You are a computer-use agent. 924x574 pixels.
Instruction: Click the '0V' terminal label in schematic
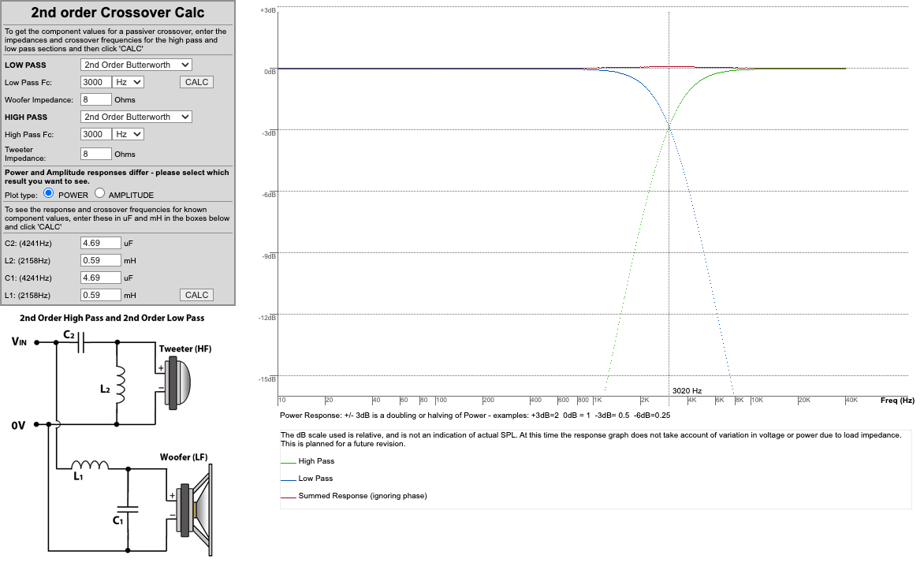point(18,425)
